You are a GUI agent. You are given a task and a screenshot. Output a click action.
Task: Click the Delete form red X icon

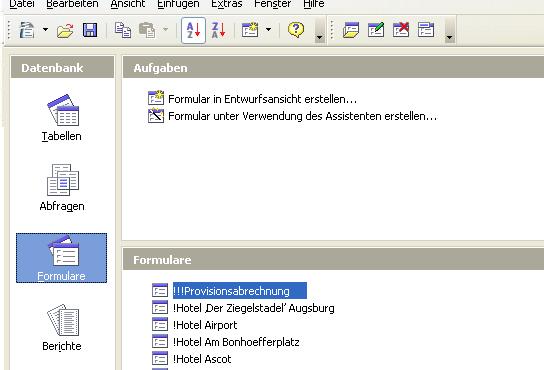click(401, 30)
